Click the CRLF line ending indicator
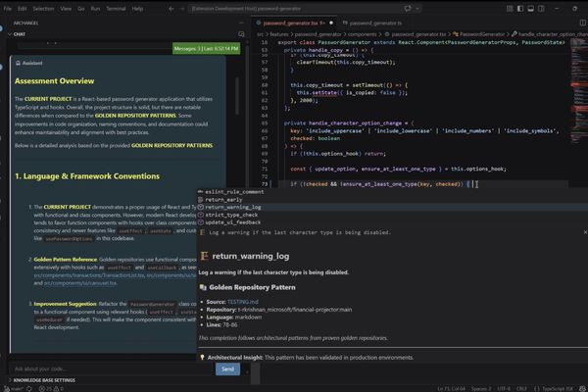588x392 pixels. [x=521, y=389]
